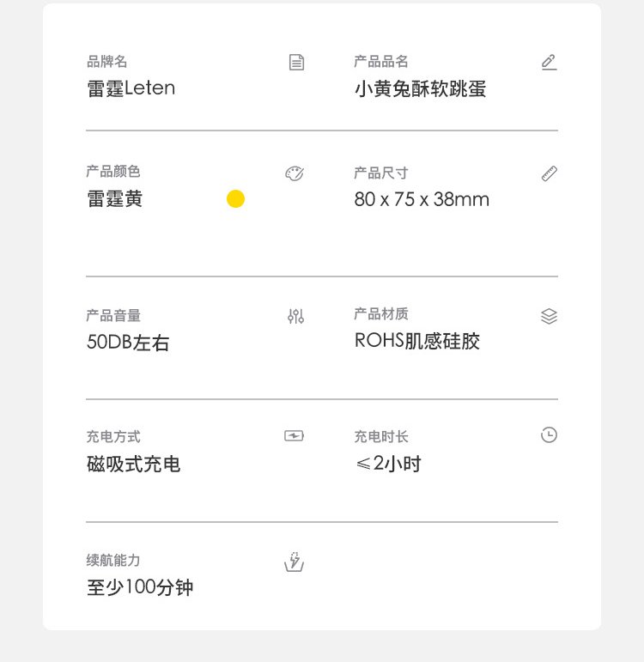Click the 80 x 75 x 38mm size value

point(422,199)
